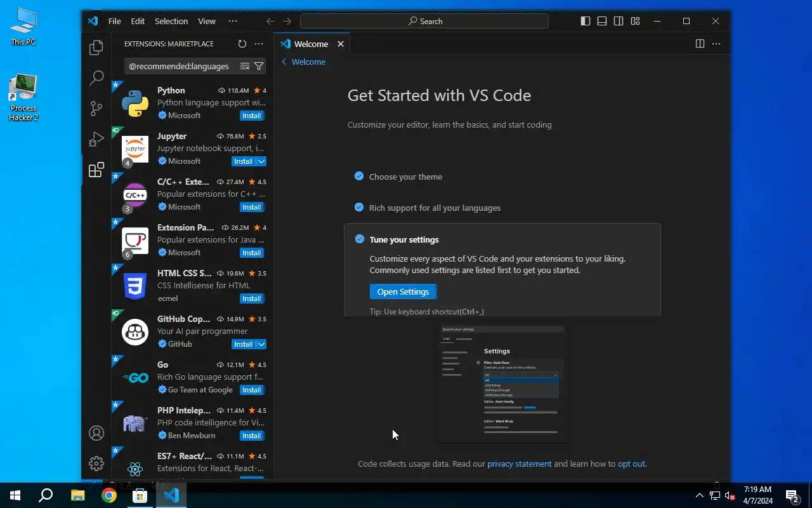Follow the opt out link
Screen dimensions: 812x508
coord(631,464)
